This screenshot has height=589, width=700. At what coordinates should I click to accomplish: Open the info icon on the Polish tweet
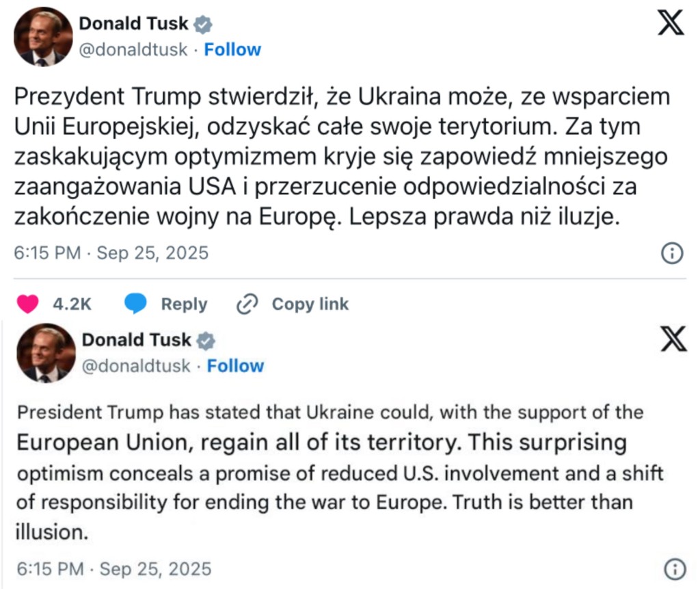click(672, 254)
